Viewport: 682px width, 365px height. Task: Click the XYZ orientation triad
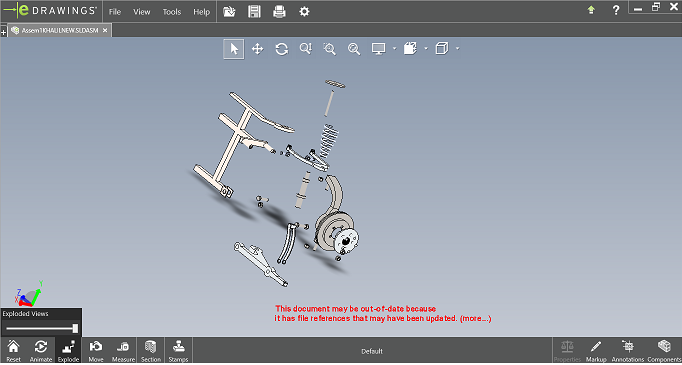(x=29, y=295)
